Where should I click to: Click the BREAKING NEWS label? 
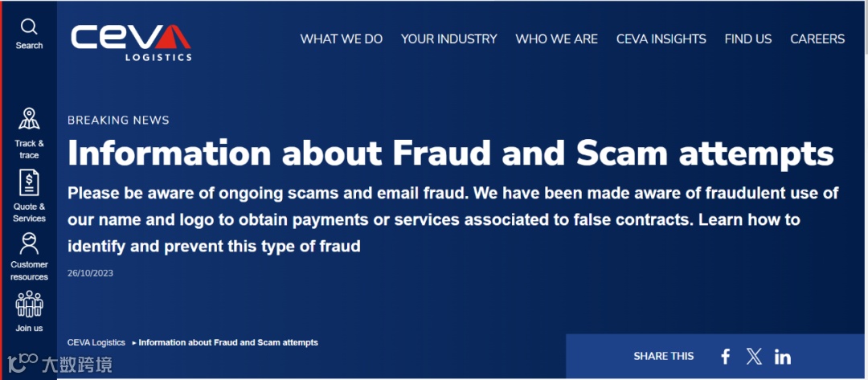coord(118,120)
